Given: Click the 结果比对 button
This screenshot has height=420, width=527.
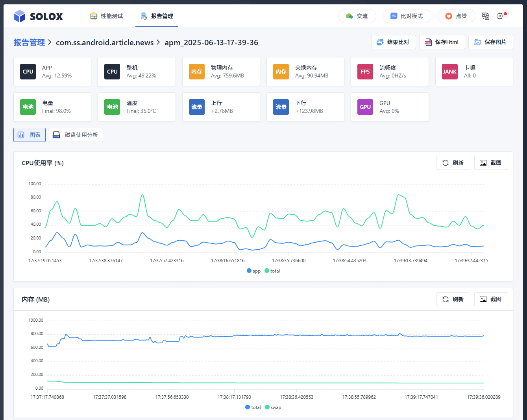Looking at the screenshot, I should point(393,42).
